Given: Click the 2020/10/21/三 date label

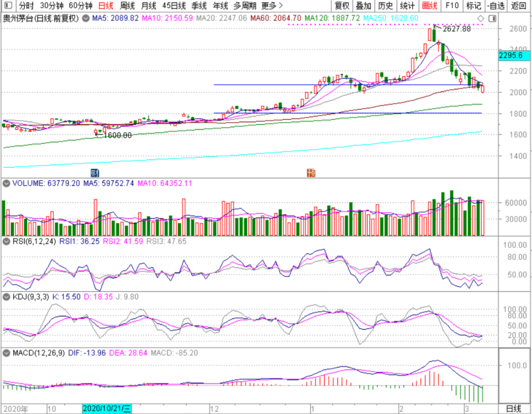Looking at the screenshot, I should (106, 409).
